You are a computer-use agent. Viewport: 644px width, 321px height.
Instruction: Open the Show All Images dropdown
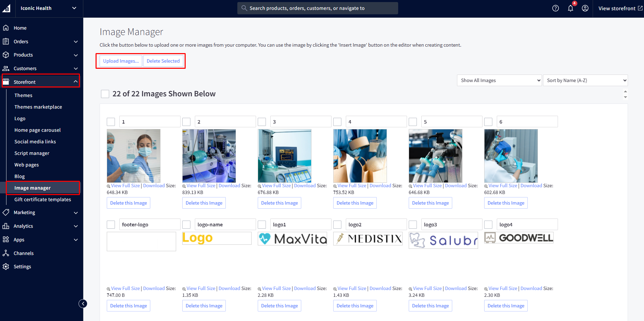[x=499, y=80]
